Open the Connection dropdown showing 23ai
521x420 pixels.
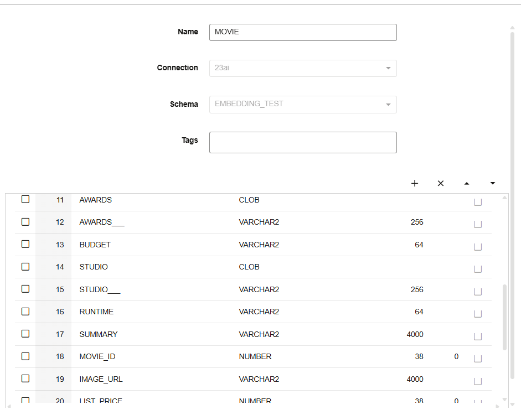303,68
